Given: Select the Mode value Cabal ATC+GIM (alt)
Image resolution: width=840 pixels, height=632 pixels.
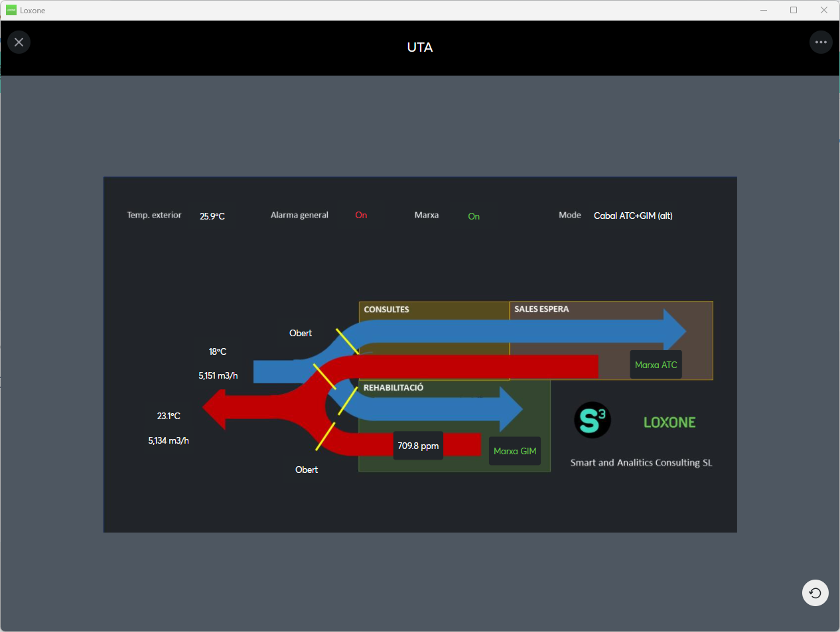Looking at the screenshot, I should coord(633,216).
